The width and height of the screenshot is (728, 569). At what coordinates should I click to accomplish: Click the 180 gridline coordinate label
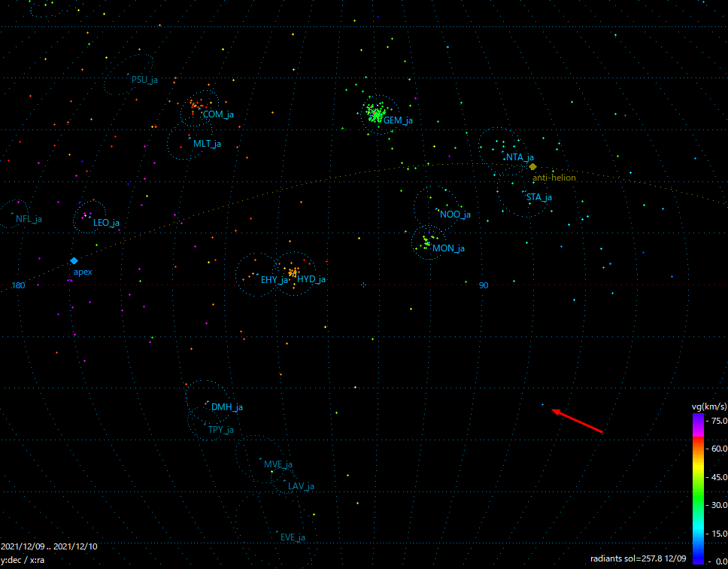(x=19, y=284)
